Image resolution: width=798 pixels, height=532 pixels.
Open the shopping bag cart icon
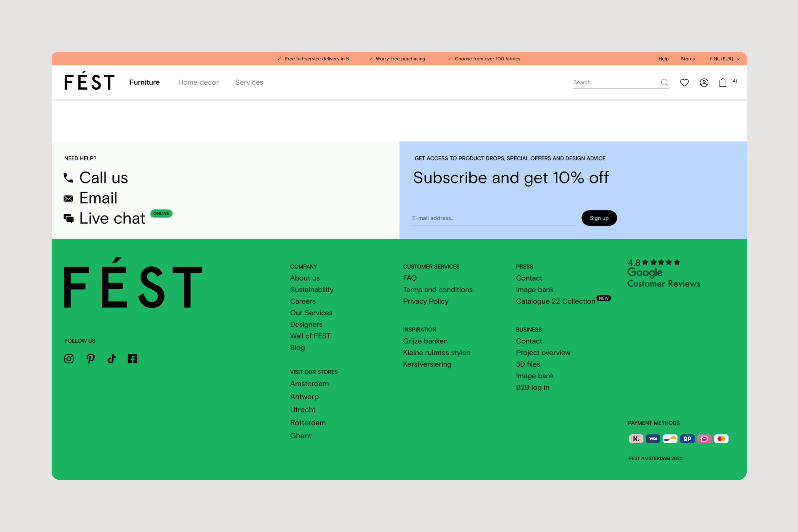tap(723, 82)
